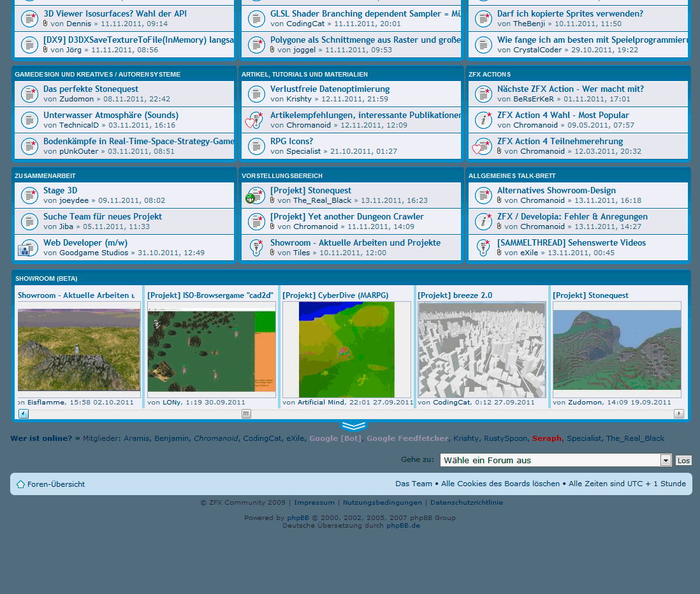This screenshot has width=700, height=594.
Task: Click 'Alle Cookies des Boards löschen'
Action: tap(500, 484)
